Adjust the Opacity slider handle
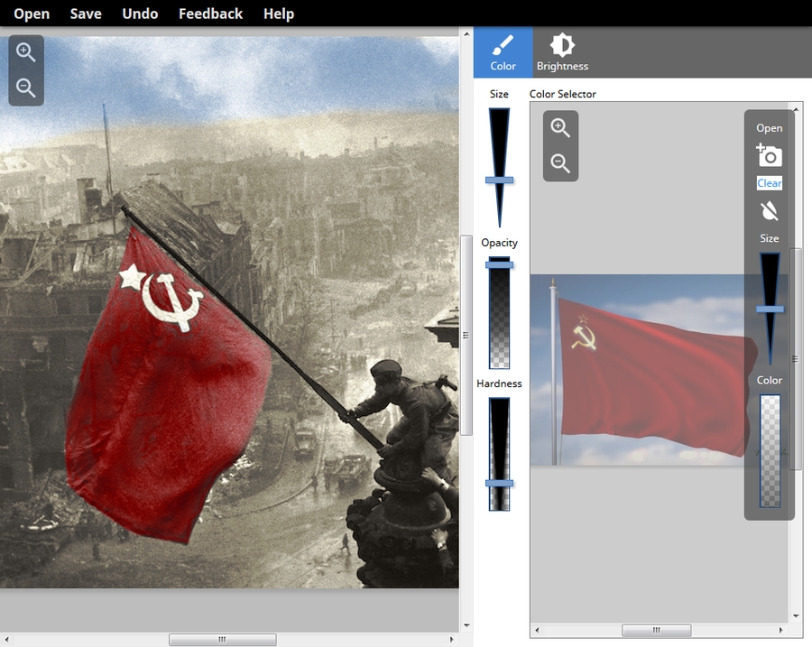The image size is (812, 647). (499, 264)
